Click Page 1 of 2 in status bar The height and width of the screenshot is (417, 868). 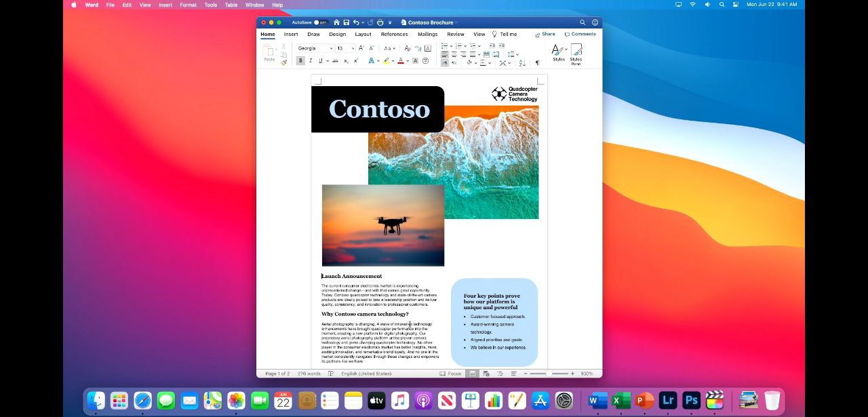277,374
